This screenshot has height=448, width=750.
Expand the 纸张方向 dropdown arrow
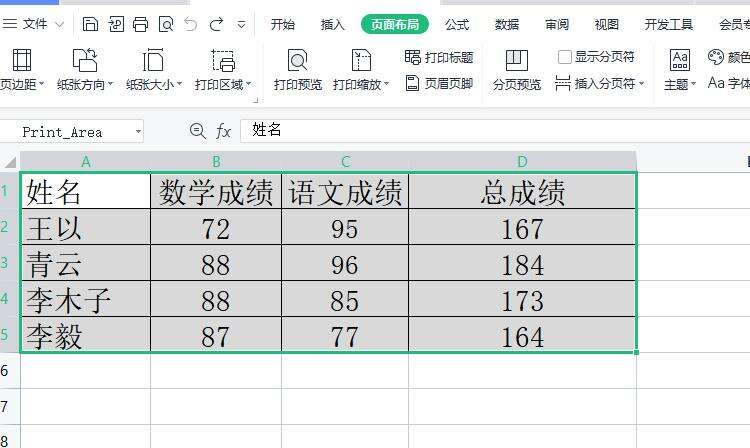tap(110, 84)
